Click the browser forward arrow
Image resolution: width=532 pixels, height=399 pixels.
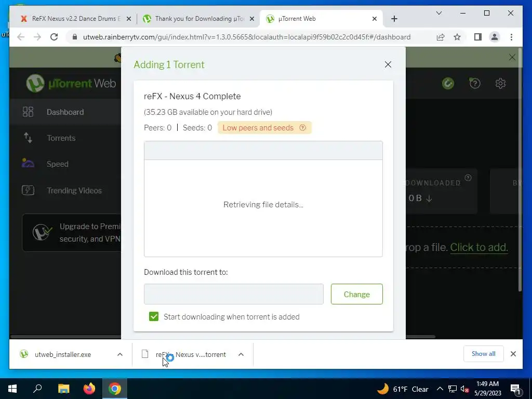[37, 37]
